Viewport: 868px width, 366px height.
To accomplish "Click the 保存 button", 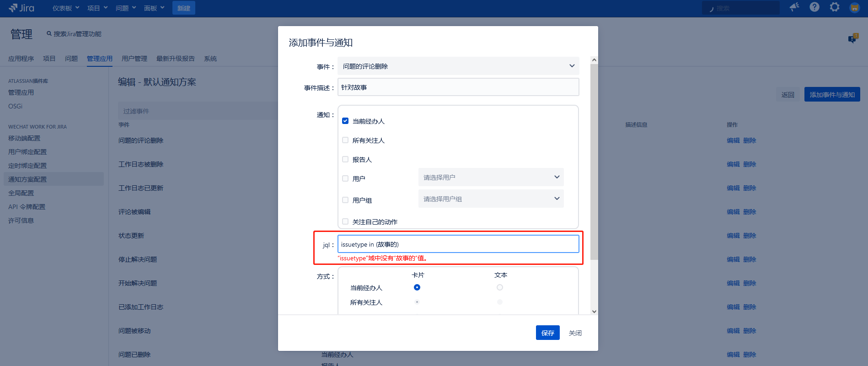I will point(547,333).
